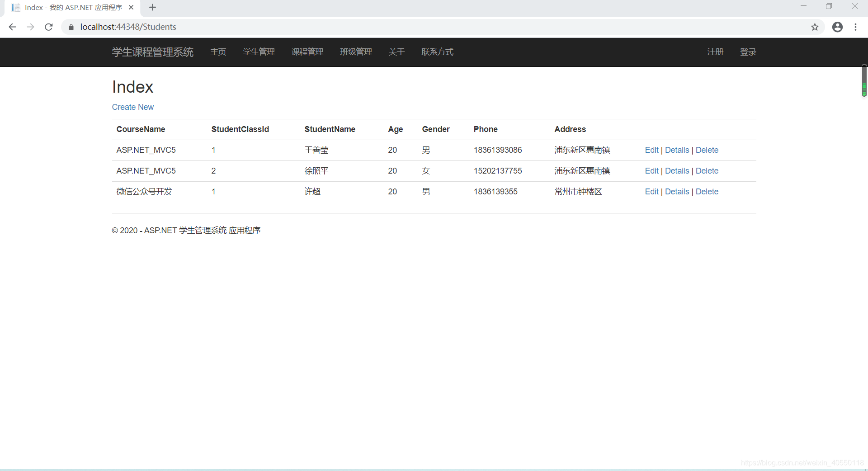Click 注册 to register
This screenshot has height=471, width=868.
coord(715,52)
